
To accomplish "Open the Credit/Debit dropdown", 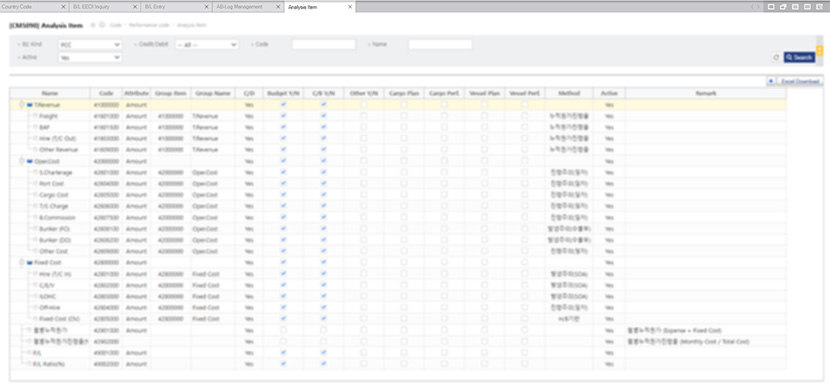I will point(206,44).
